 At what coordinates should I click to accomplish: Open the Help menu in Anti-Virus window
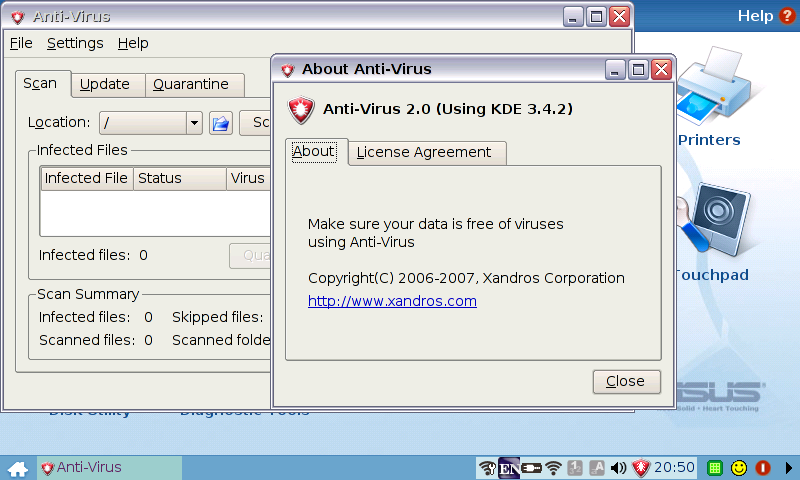click(x=133, y=43)
